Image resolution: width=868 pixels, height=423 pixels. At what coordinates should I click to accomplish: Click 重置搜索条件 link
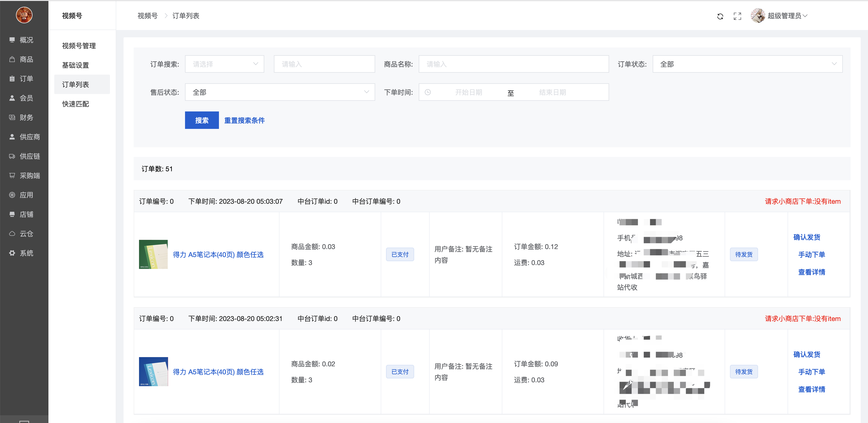click(244, 120)
